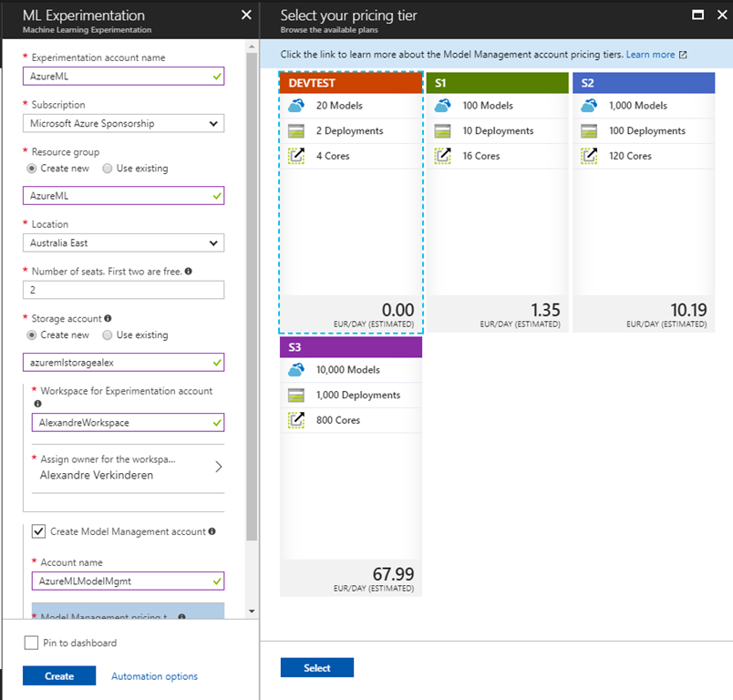Click the left blade scrollbar down arrow
Screen dimensions: 733x700
pos(252,612)
